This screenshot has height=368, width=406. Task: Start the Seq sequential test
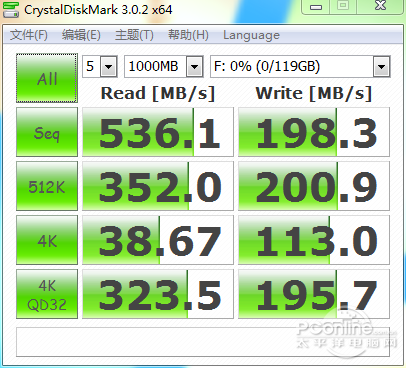(x=47, y=132)
